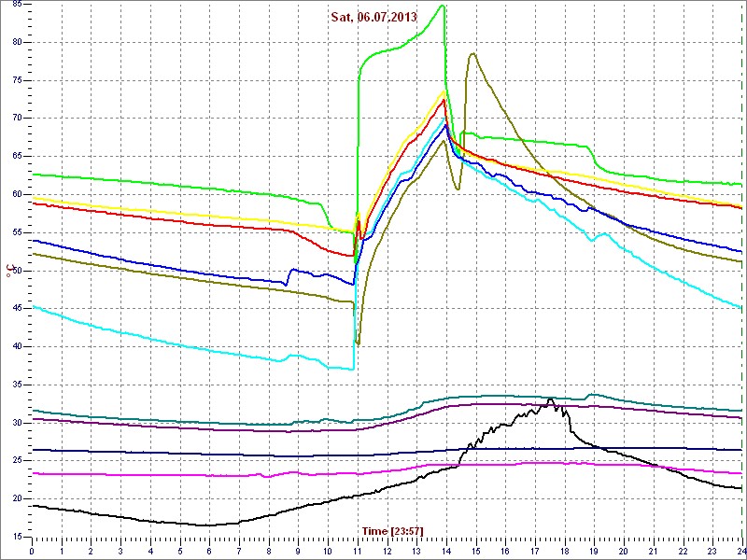Click the "°C" unit label on the vertical axis

(8, 273)
